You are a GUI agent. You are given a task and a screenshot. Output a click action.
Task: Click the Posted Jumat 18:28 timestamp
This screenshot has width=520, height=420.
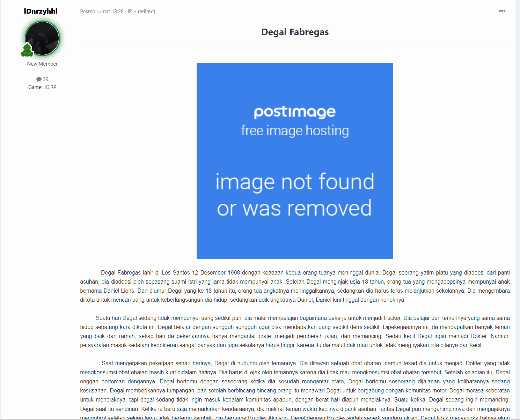102,12
